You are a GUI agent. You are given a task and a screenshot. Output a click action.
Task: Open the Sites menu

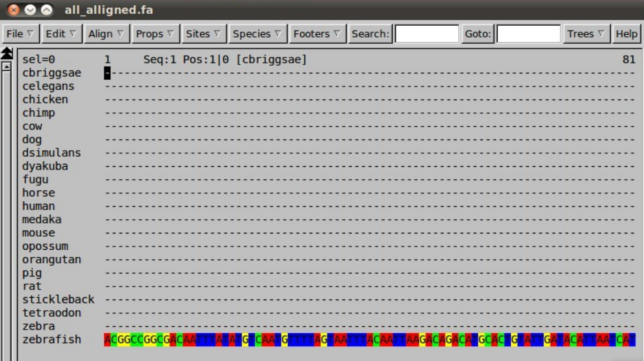[204, 34]
